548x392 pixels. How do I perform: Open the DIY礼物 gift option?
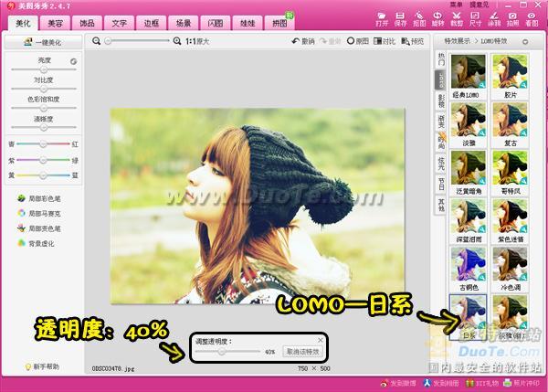click(x=482, y=383)
